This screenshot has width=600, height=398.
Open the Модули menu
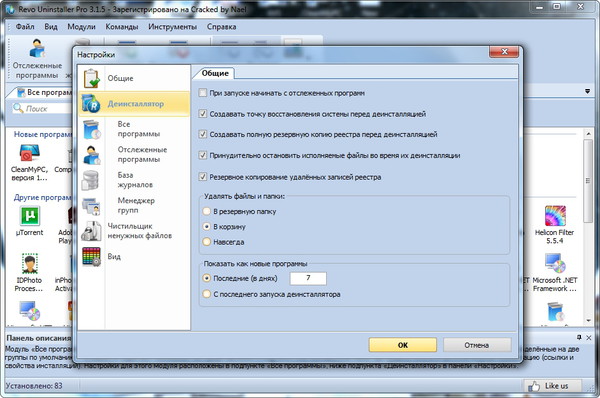click(81, 27)
